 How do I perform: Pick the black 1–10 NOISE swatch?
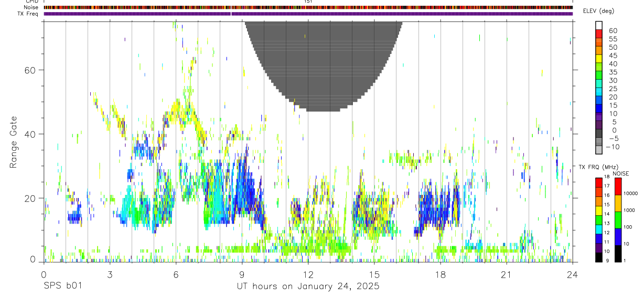tap(618, 253)
